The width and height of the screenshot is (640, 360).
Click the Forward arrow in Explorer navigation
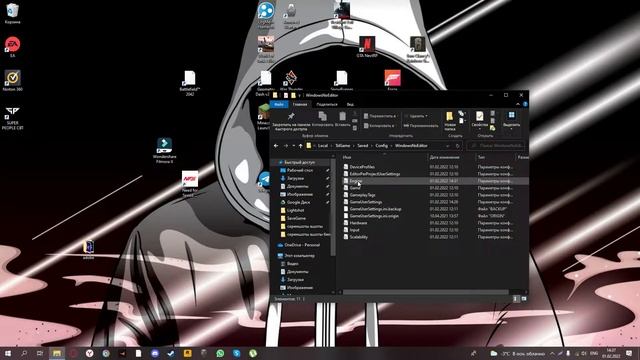(285, 146)
